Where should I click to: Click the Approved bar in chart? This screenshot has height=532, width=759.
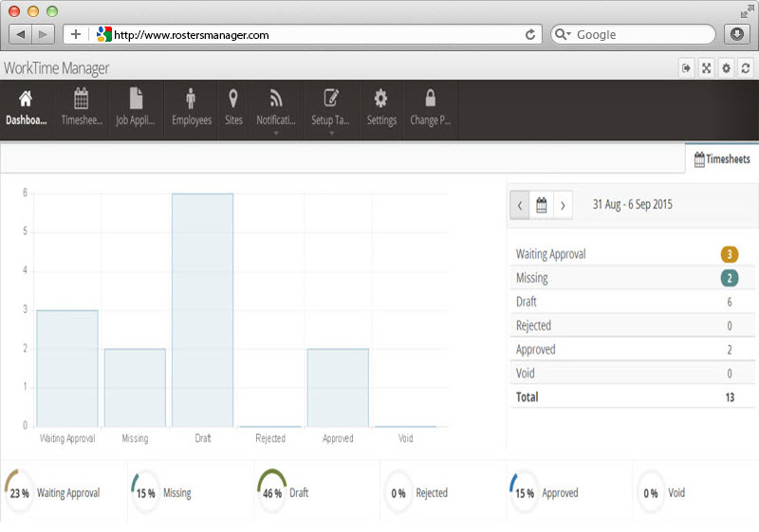(338, 388)
